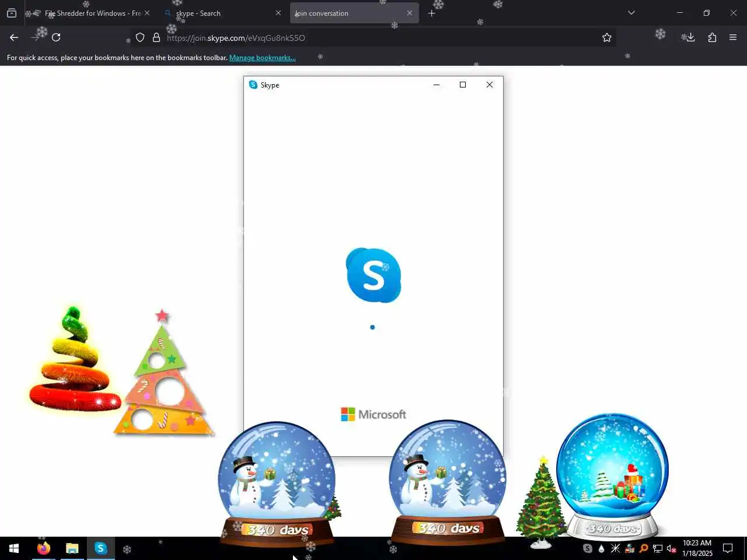This screenshot has height=560, width=747.
Task: Go forward to the next page
Action: coord(35,37)
